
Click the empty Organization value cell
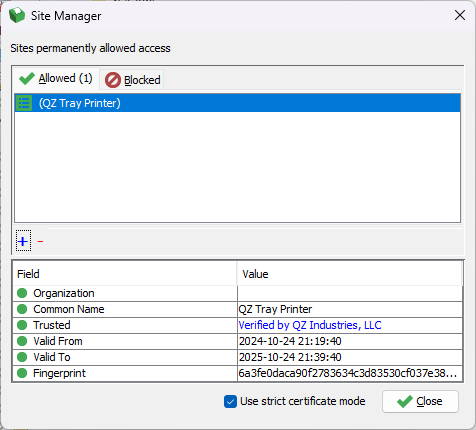coord(350,293)
